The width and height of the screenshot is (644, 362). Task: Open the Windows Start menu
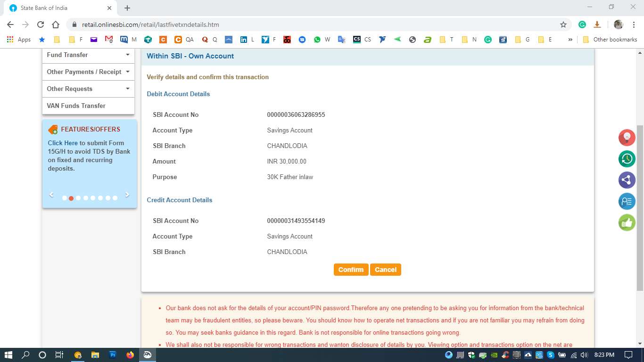8,355
